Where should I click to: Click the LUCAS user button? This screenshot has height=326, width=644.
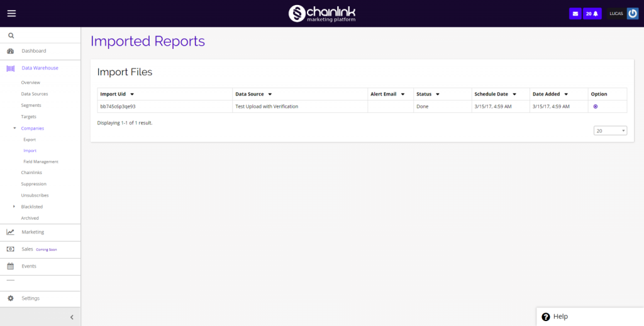point(616,14)
